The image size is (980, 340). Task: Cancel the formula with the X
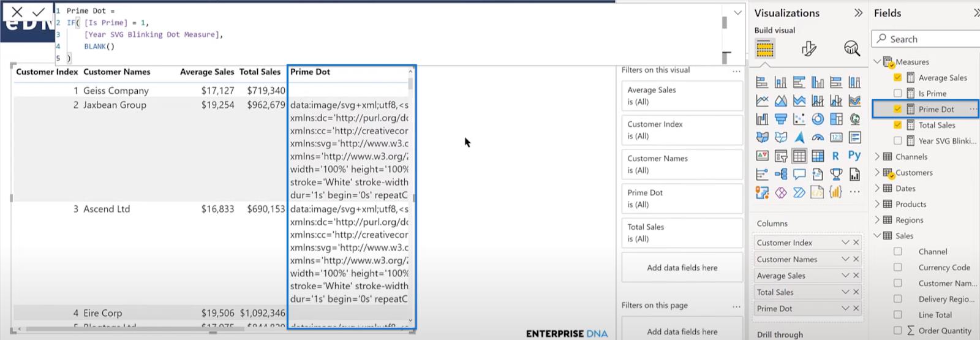(x=17, y=12)
